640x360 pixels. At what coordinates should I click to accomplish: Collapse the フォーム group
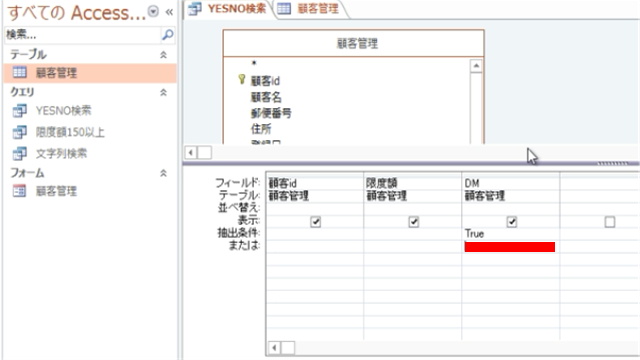(x=163, y=173)
